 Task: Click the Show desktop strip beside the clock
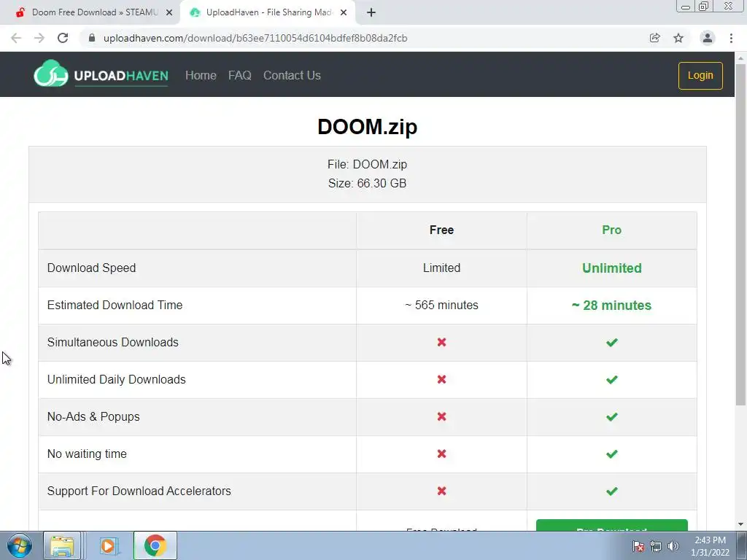(x=742, y=545)
